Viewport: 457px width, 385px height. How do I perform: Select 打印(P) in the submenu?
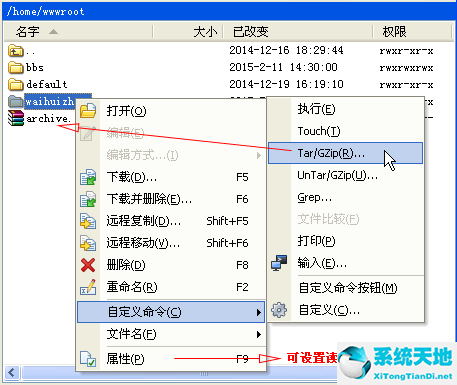pyautogui.click(x=346, y=241)
